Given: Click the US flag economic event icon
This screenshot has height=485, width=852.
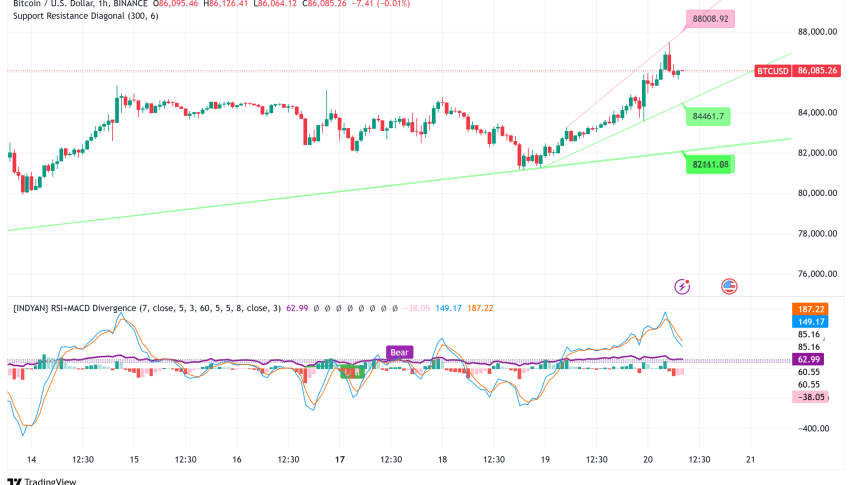Looking at the screenshot, I should tap(729, 286).
